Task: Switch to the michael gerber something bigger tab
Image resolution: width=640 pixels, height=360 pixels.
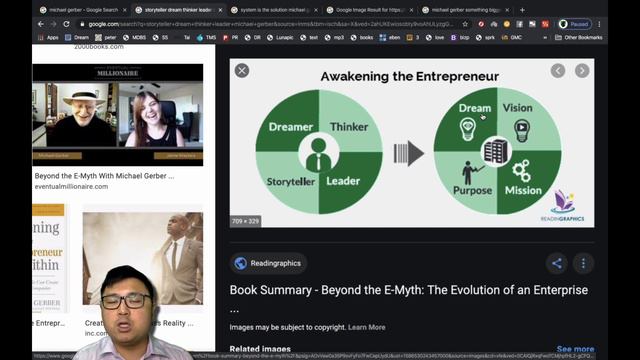Action: point(465,10)
